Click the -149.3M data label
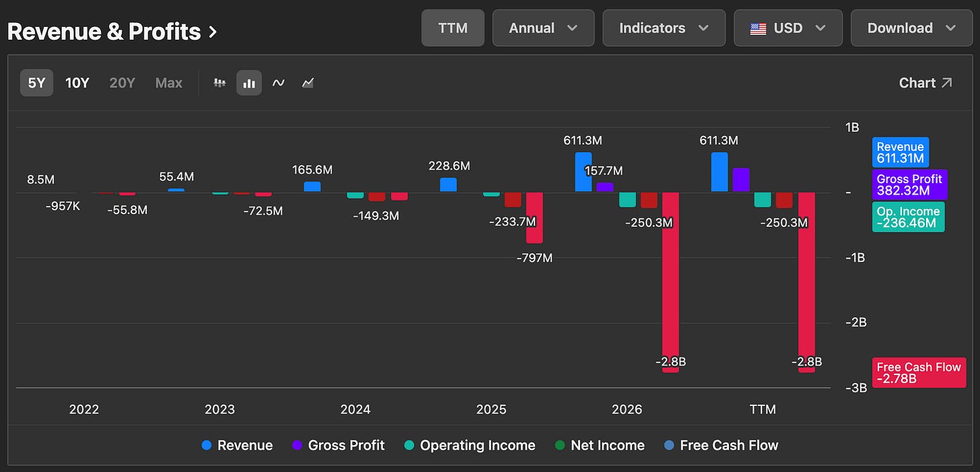Screen dimensions: 980x472 [376, 216]
